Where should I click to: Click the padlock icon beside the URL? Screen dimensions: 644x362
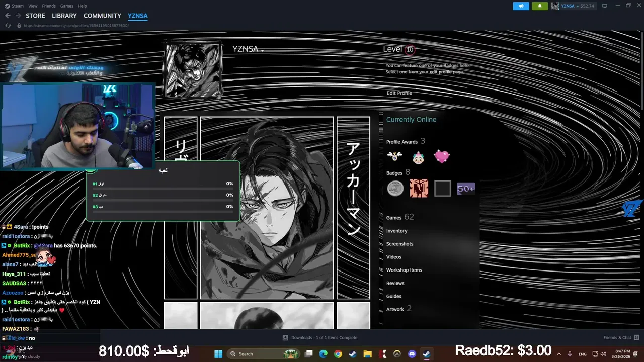19,25
